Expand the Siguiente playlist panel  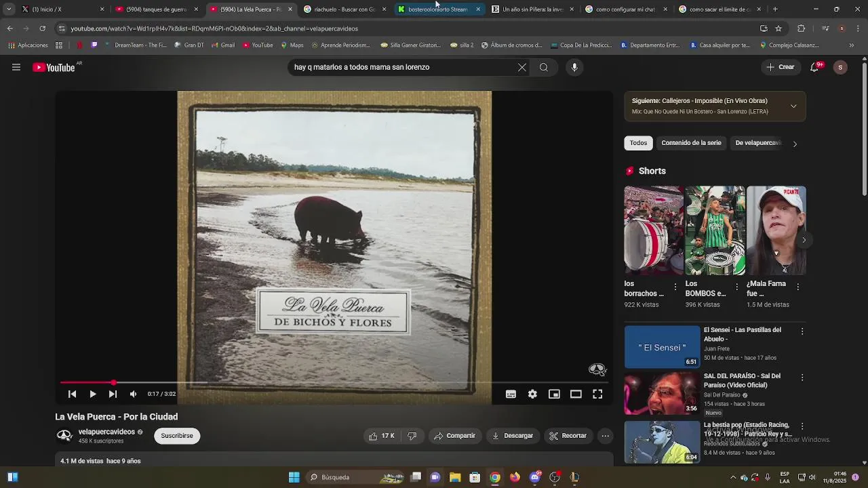793,106
